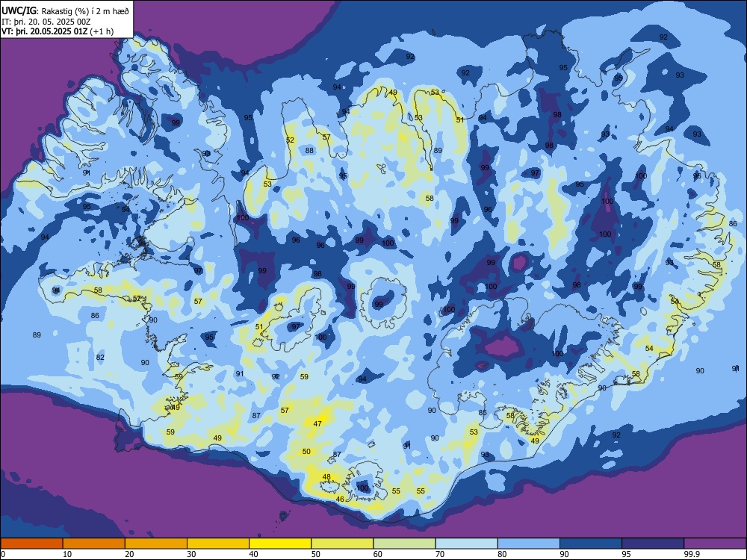The height and width of the screenshot is (560, 747).
Task: Click the humidity value 46 on the south coast
Action: tap(340, 499)
